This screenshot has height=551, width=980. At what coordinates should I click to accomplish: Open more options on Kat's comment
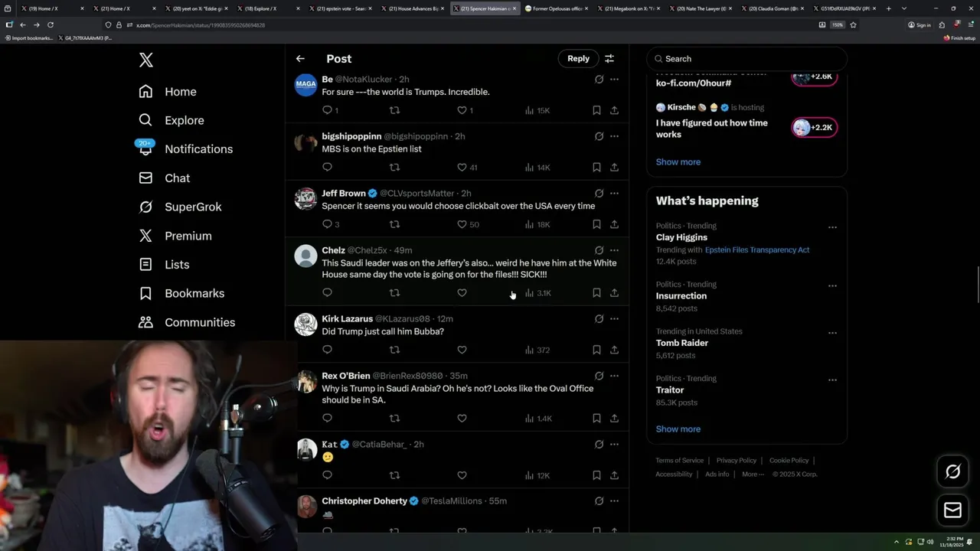[614, 445]
